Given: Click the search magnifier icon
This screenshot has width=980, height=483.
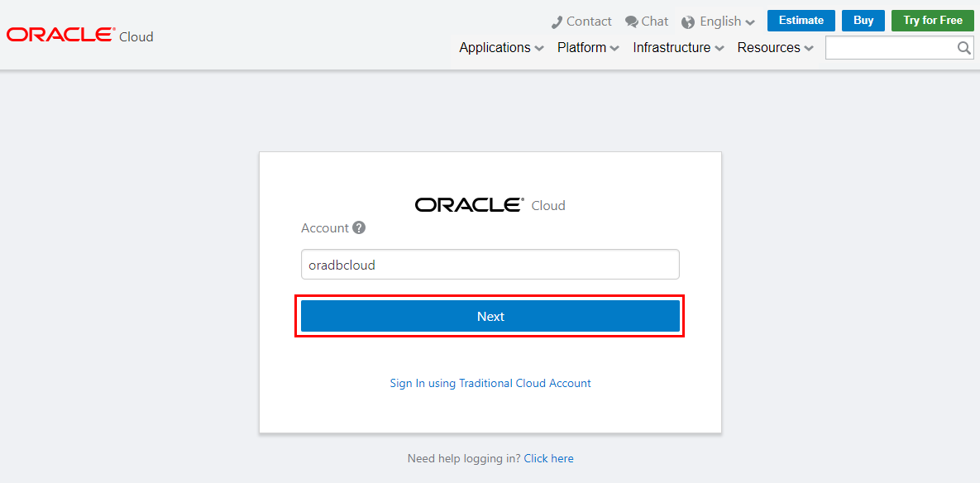Looking at the screenshot, I should 964,47.
